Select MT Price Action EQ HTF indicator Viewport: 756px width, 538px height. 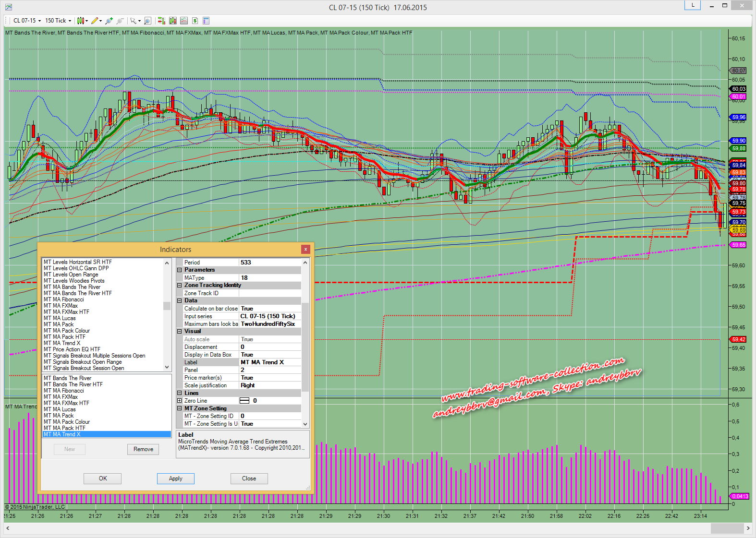[x=72, y=349]
